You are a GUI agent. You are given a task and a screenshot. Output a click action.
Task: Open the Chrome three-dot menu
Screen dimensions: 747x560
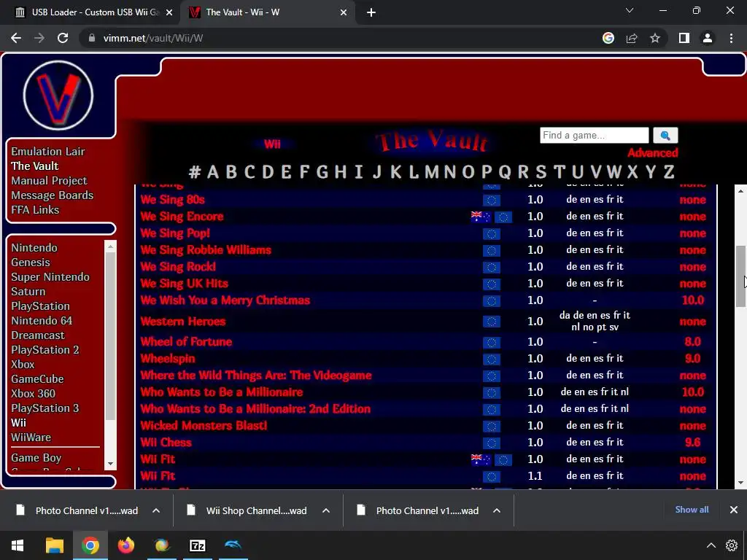pos(731,38)
